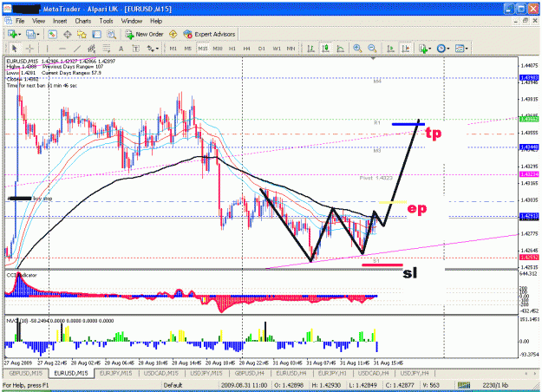Select the trendline drawing tool

[x=77, y=49]
